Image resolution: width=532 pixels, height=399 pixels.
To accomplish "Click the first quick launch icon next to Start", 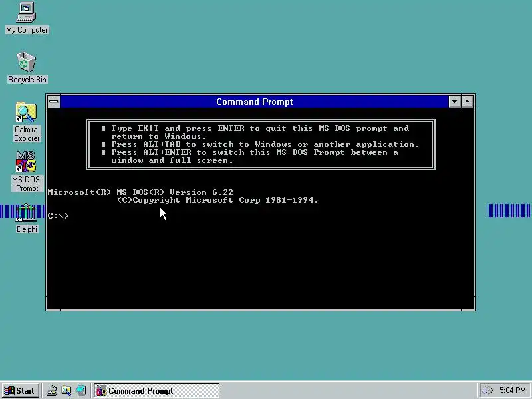I will pyautogui.click(x=52, y=390).
